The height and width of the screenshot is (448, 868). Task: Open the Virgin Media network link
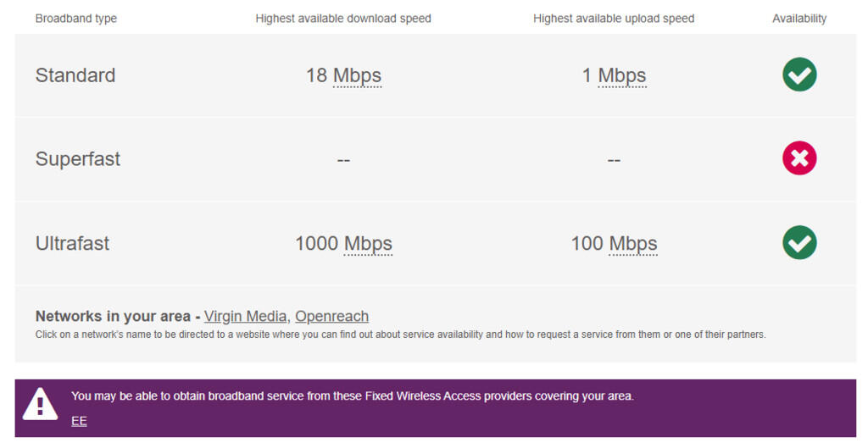point(245,317)
